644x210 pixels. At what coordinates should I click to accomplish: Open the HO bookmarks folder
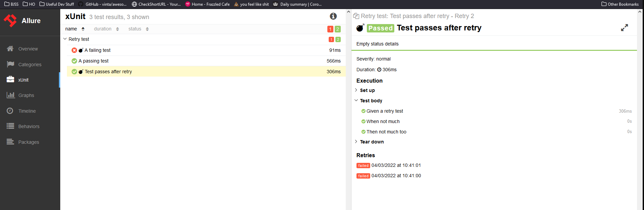[29, 4]
